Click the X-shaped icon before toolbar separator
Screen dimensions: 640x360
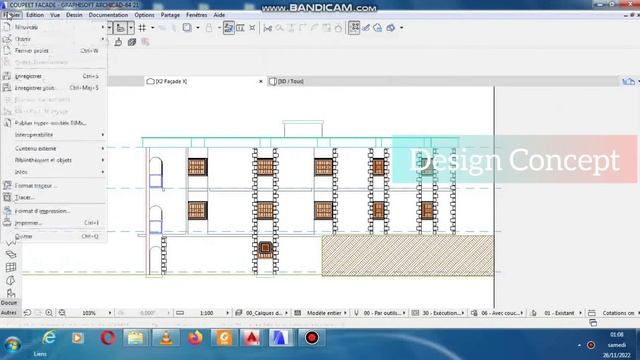tap(252, 28)
